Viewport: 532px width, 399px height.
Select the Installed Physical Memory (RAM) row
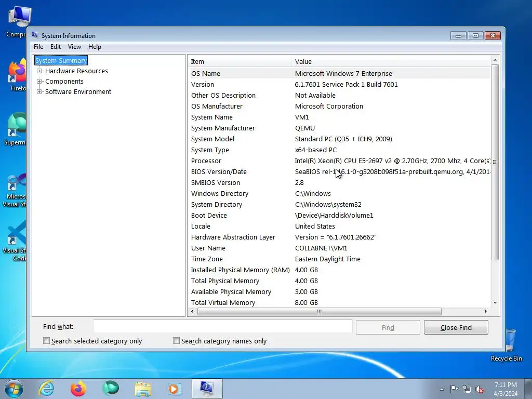click(x=339, y=270)
